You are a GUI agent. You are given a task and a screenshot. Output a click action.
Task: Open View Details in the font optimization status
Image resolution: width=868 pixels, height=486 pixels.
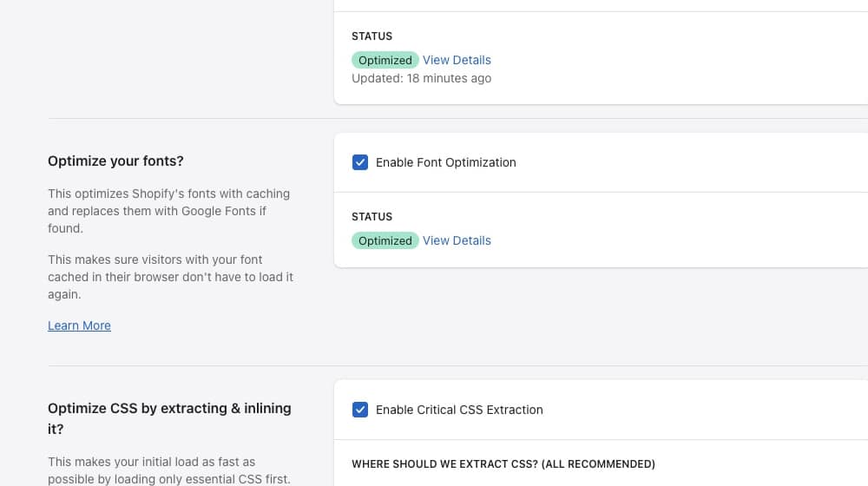tap(457, 240)
